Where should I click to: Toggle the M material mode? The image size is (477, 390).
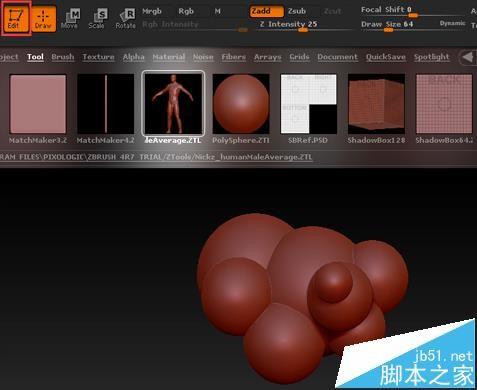[x=217, y=11]
